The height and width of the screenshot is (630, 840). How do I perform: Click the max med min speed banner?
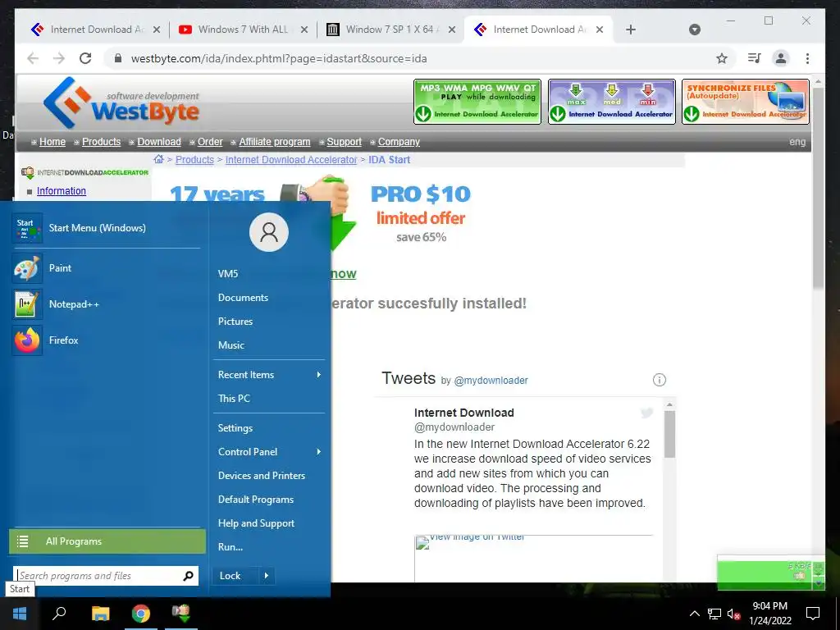611,102
